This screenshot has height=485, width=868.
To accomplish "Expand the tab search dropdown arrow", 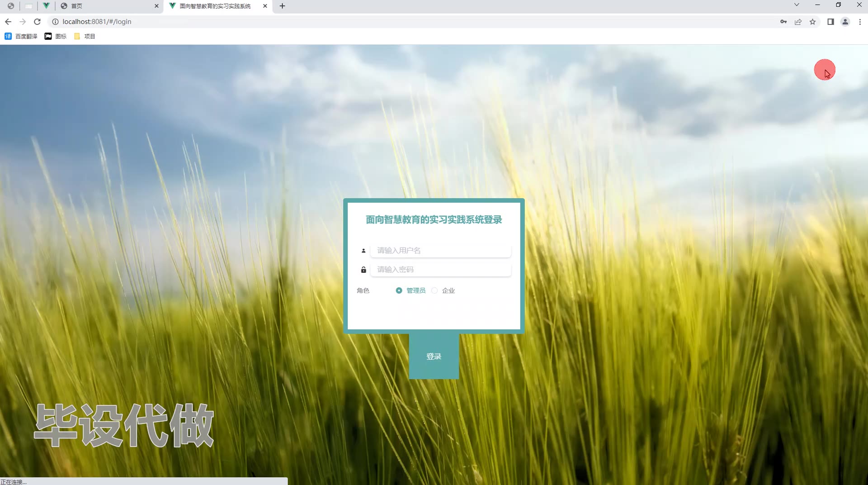I will (797, 5).
